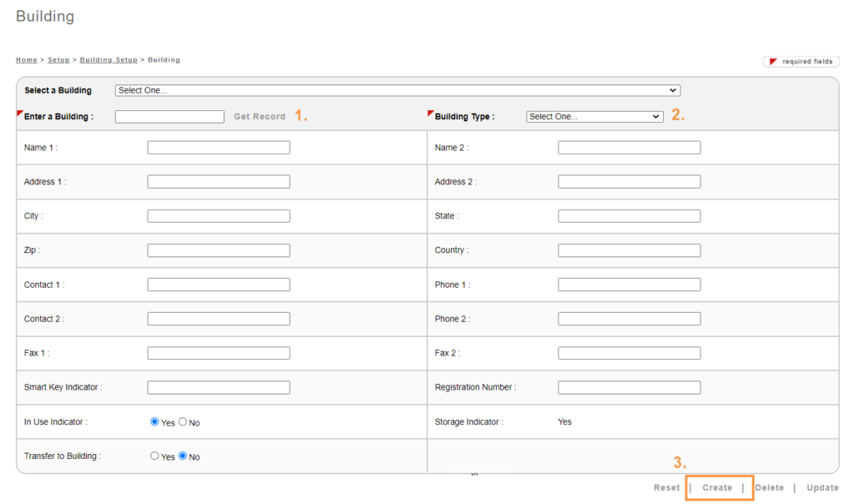The height and width of the screenshot is (504, 855).
Task: Focus the Registration Number field
Action: pos(630,387)
